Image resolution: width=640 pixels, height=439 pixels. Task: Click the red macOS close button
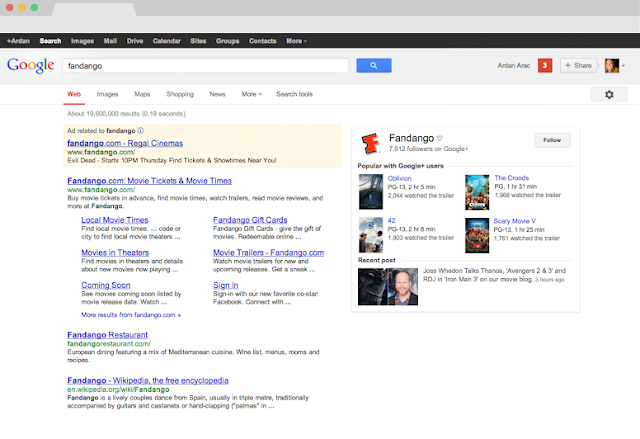click(x=10, y=7)
